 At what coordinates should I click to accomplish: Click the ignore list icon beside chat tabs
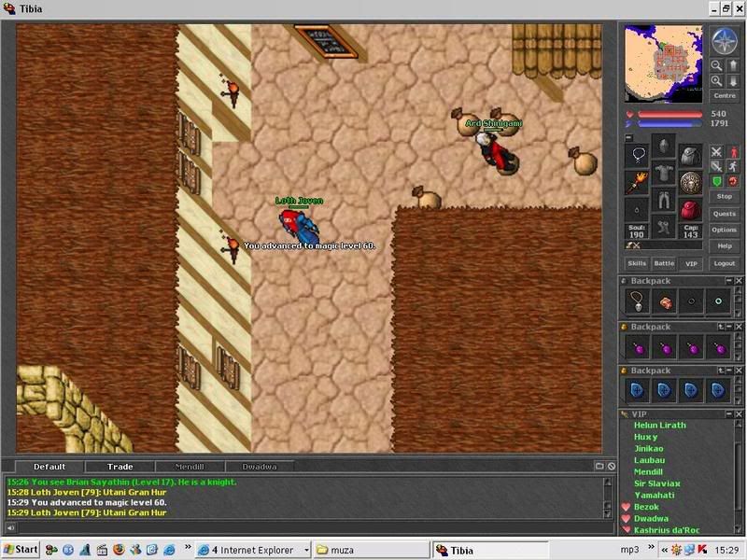612,466
